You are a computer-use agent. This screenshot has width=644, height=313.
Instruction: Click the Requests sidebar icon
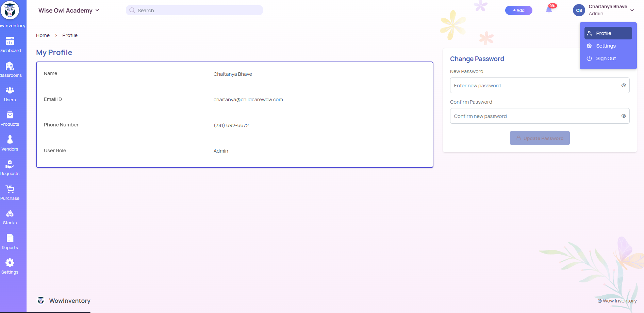click(x=10, y=164)
